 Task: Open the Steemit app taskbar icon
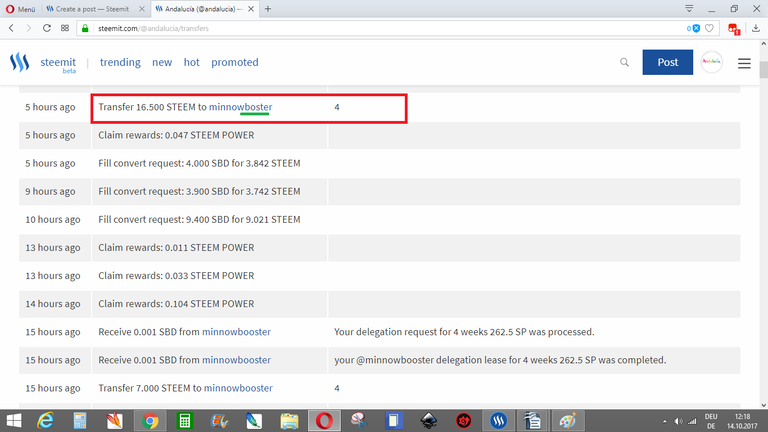(x=499, y=421)
